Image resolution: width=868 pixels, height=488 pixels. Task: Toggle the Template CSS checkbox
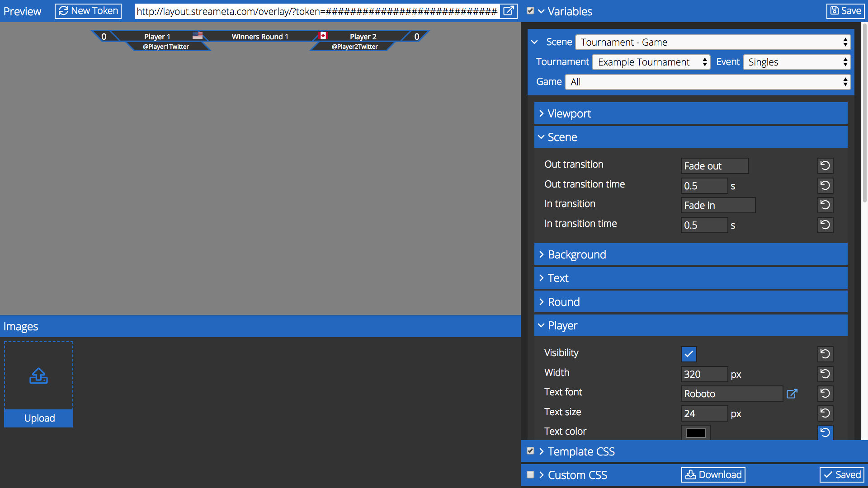530,451
